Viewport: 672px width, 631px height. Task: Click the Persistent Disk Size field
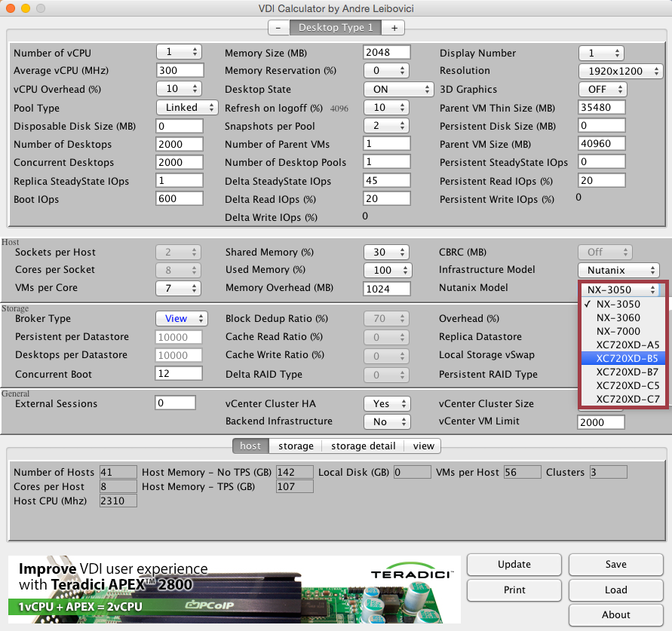click(601, 125)
